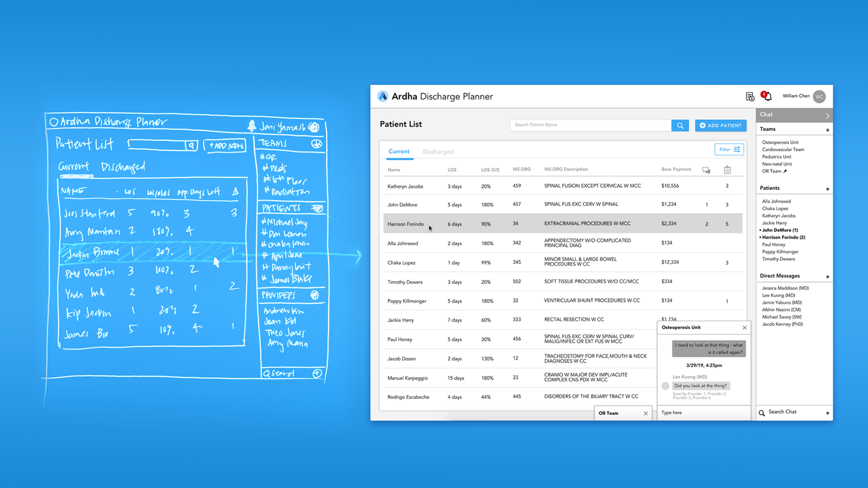Click the clipboard column header icon
Screen dimensions: 868x488
tap(727, 170)
